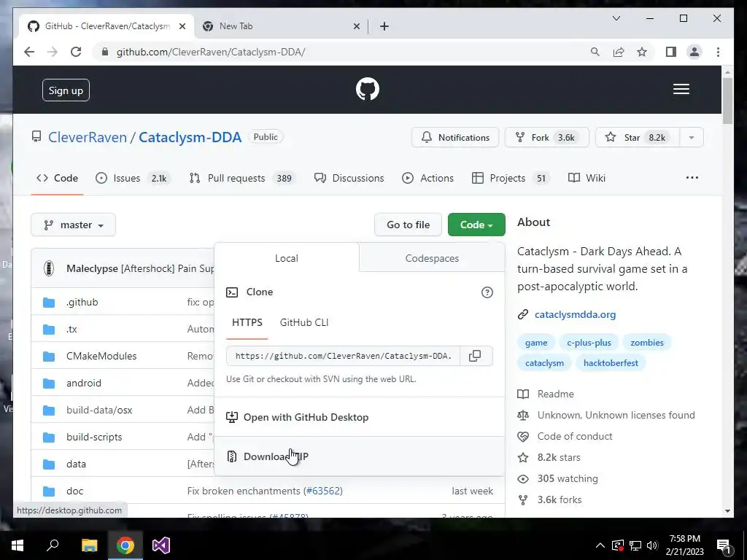
Task: Open the cataclysmdda.org website link
Action: (x=575, y=314)
